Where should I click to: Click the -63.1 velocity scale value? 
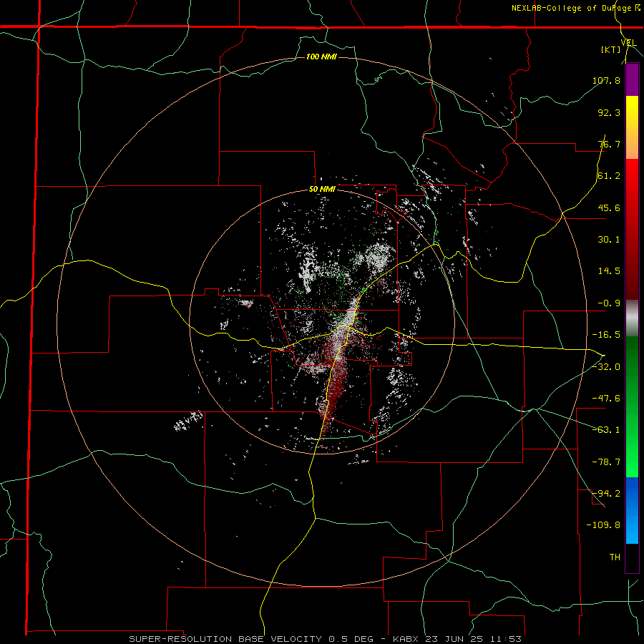(x=606, y=430)
